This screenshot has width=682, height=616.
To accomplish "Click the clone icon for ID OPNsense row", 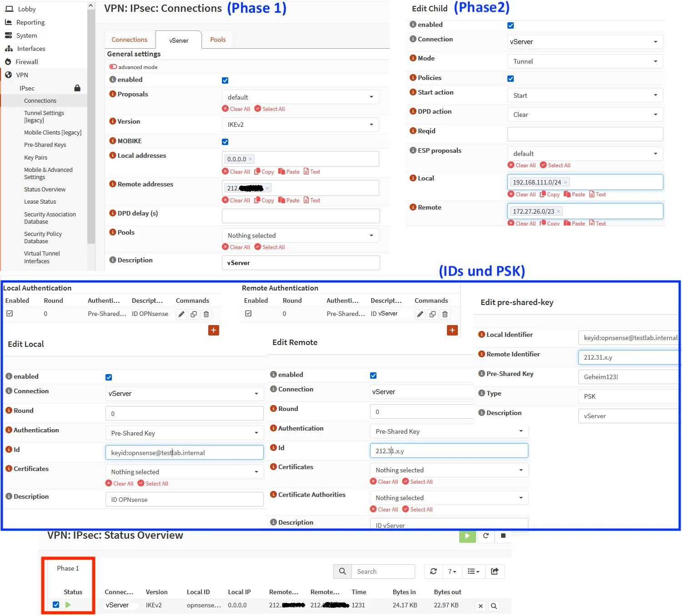I will pyautogui.click(x=194, y=314).
